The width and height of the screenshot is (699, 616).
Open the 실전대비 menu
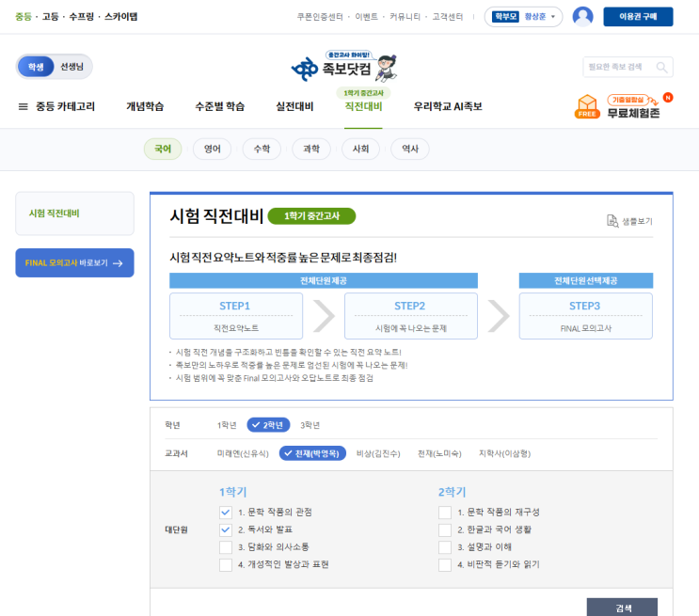click(x=294, y=106)
